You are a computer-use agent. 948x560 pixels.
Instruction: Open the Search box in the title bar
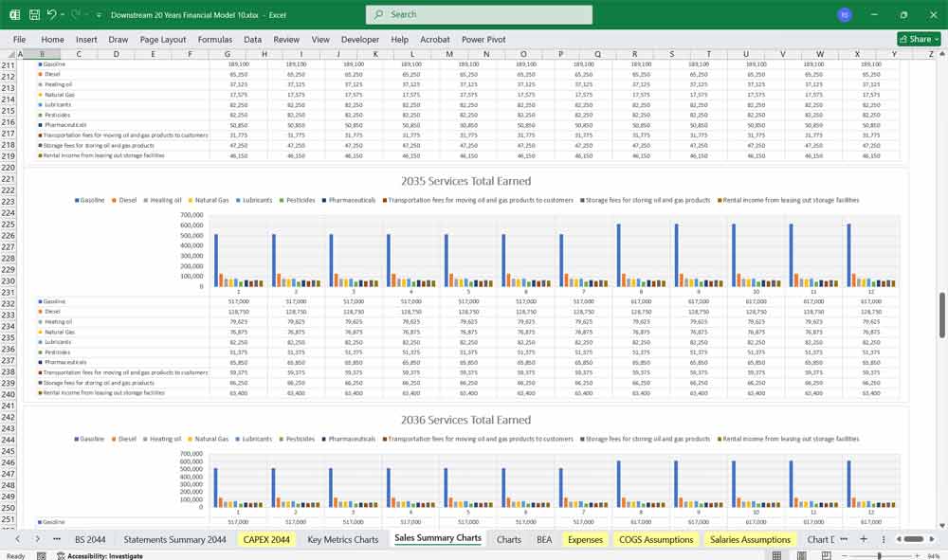coord(479,14)
